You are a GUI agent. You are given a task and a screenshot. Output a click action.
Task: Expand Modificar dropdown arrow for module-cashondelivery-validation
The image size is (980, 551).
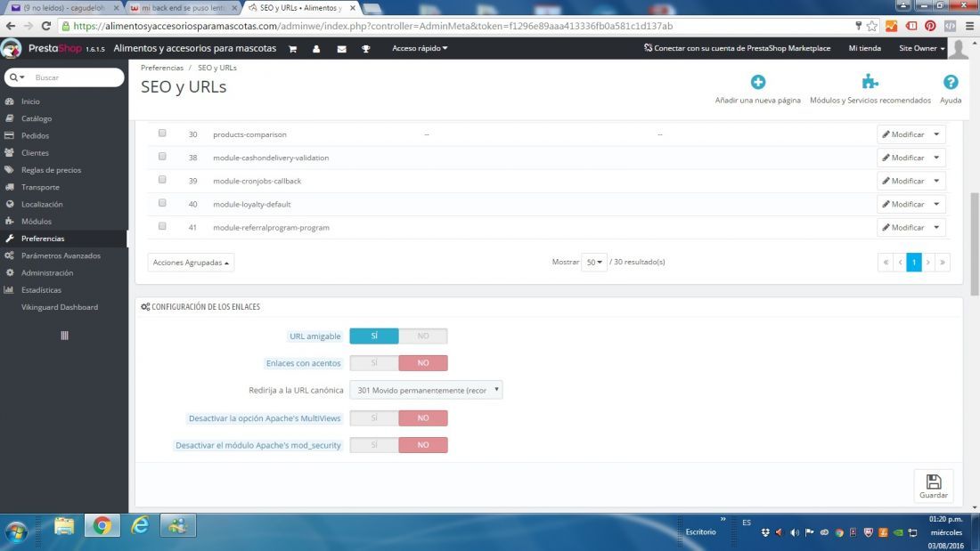pos(936,158)
